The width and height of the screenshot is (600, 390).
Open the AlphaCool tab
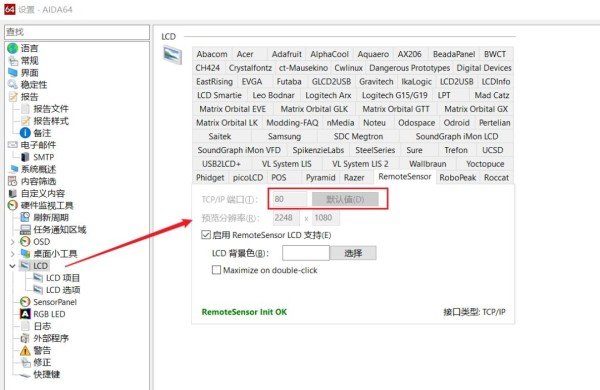329,54
